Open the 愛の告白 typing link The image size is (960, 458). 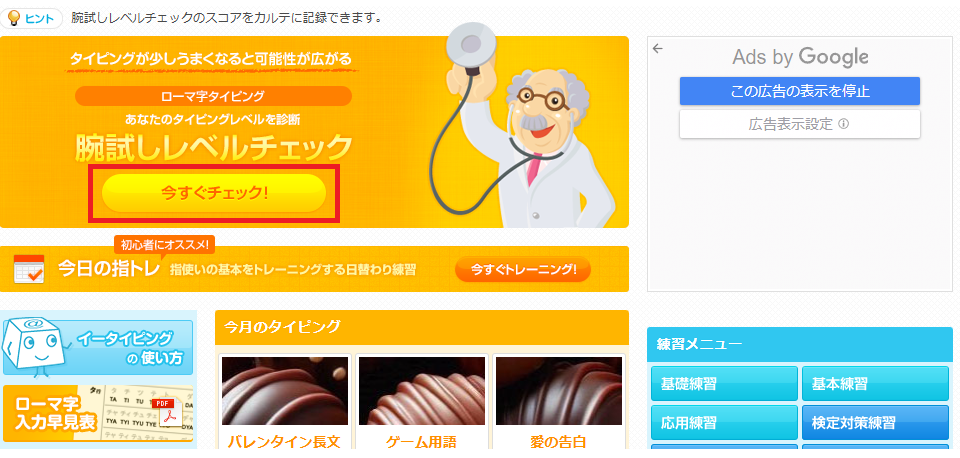pos(559,441)
